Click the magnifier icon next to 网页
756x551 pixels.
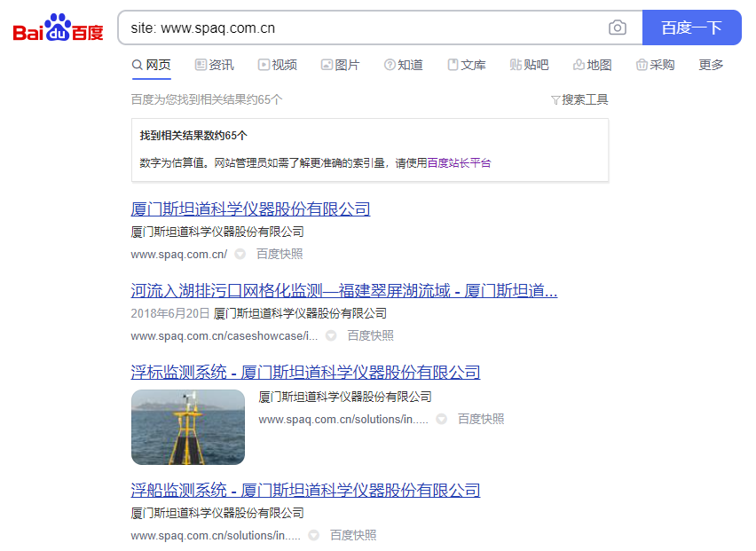click(138, 64)
